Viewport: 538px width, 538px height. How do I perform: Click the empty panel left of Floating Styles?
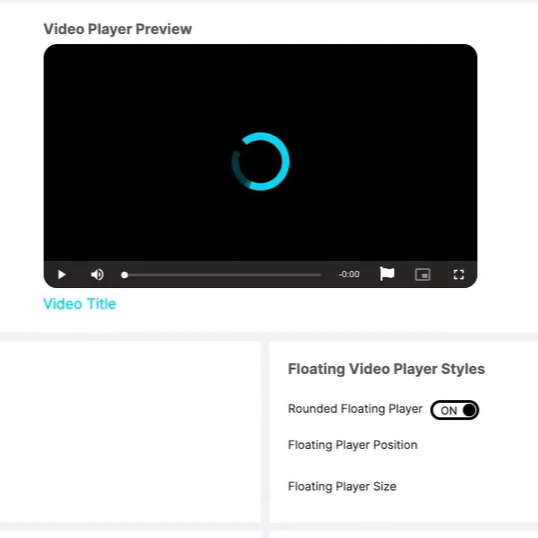pos(130,432)
